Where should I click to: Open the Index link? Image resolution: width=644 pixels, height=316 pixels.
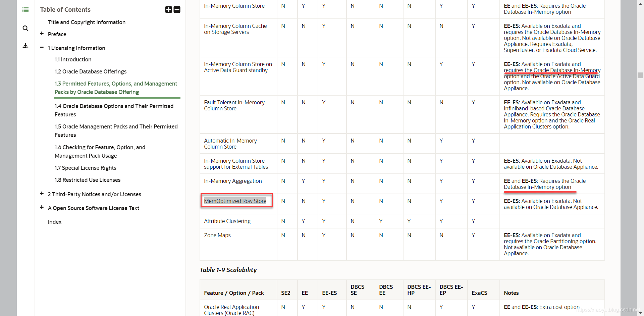[55, 222]
